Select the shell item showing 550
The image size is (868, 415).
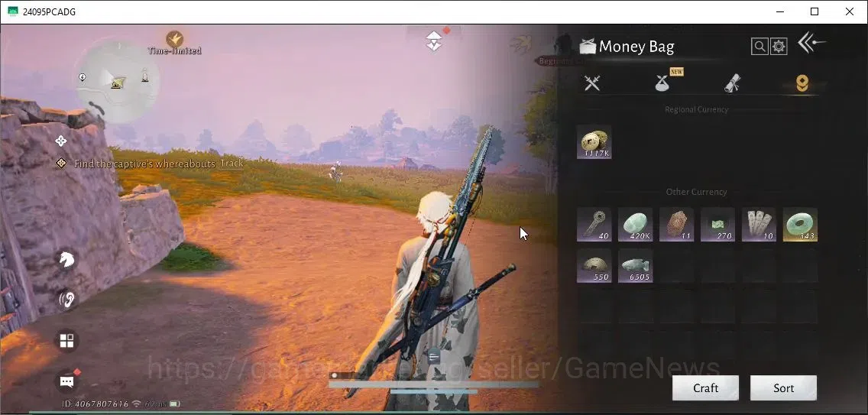click(594, 266)
